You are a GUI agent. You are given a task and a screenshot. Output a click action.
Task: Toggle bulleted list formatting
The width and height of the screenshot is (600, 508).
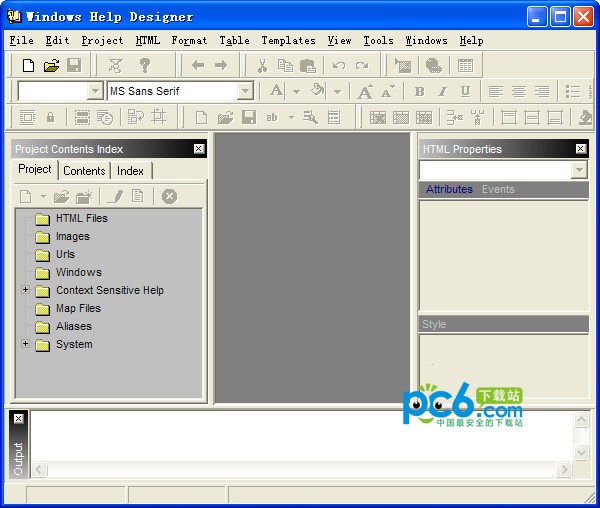tap(573, 91)
